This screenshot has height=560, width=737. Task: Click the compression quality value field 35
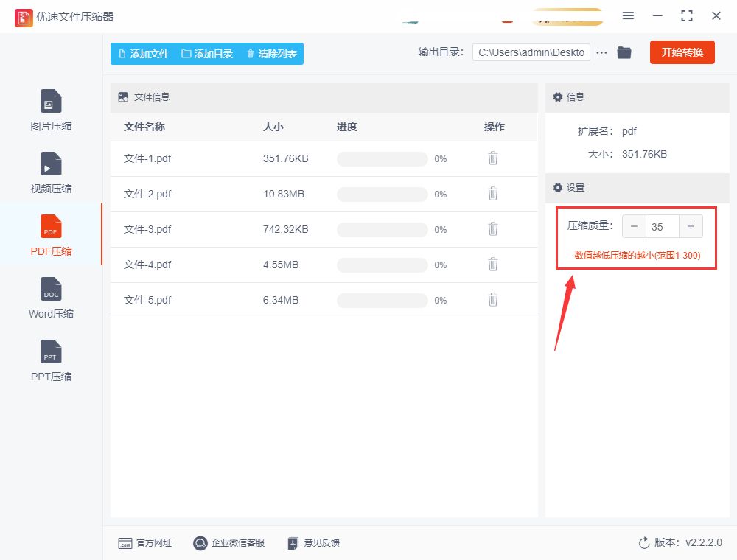tap(663, 226)
